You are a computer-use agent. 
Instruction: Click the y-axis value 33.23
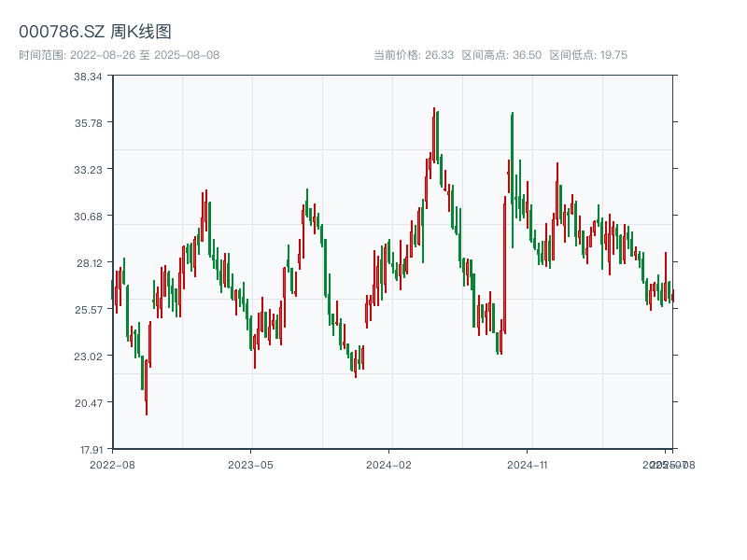88,170
